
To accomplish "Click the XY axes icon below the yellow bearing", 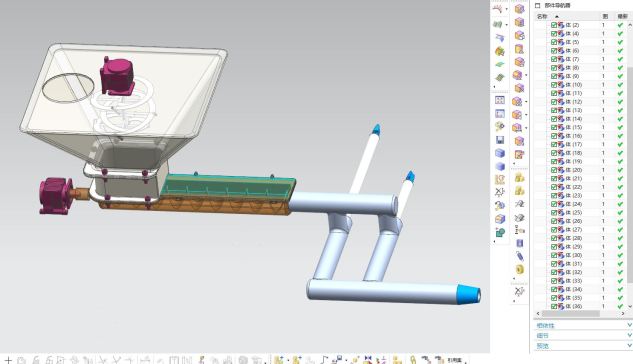I will click(520, 291).
